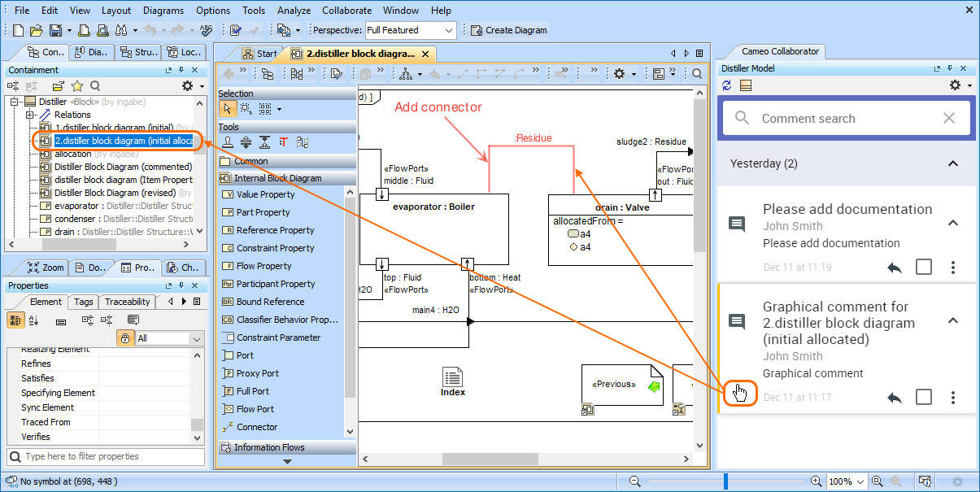Image resolution: width=980 pixels, height=492 pixels.
Task: Click the zoom in magnifier in status bar
Action: [816, 481]
